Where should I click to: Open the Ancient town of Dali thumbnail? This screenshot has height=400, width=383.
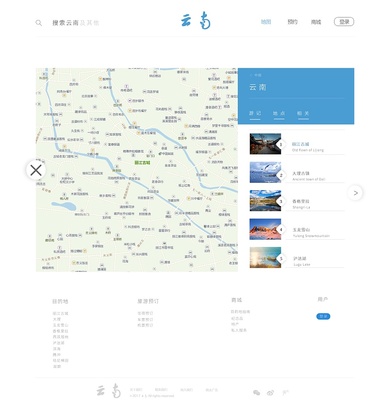coord(265,172)
